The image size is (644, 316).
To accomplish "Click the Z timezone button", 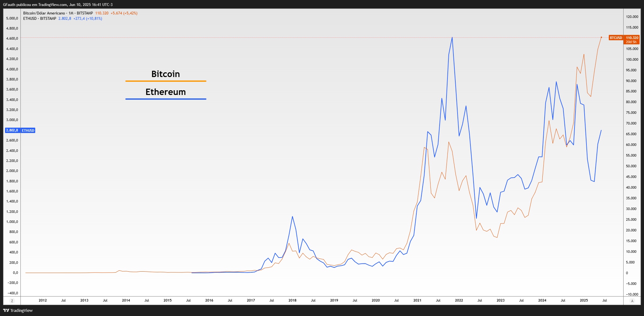I will [x=12, y=301].
